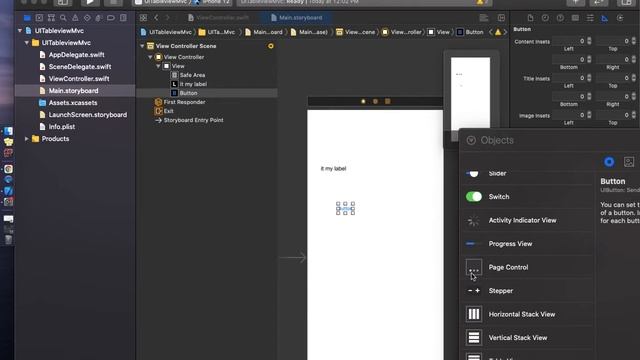Select the Objects library circle icon
The width and height of the screenshot is (640, 360).
(x=609, y=162)
